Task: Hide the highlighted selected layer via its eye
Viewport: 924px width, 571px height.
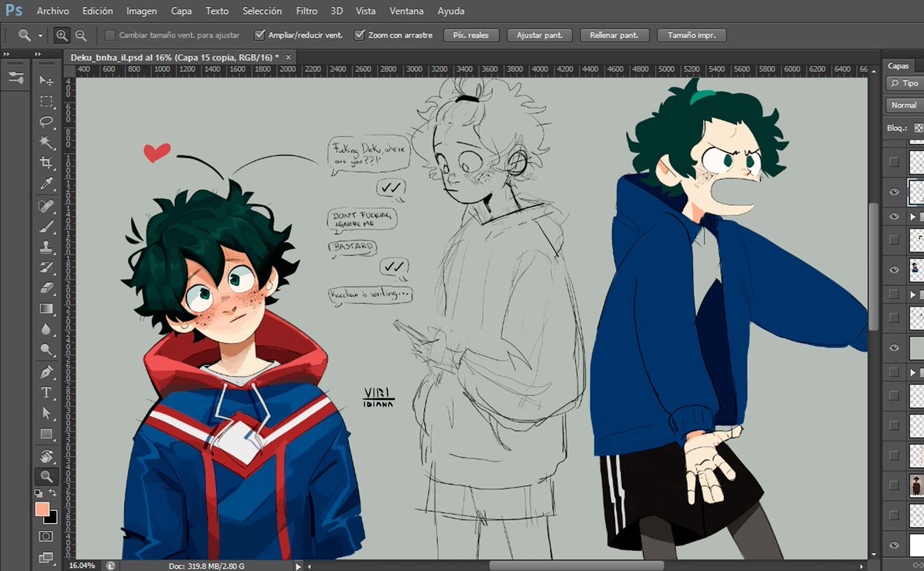Action: pyautogui.click(x=894, y=192)
